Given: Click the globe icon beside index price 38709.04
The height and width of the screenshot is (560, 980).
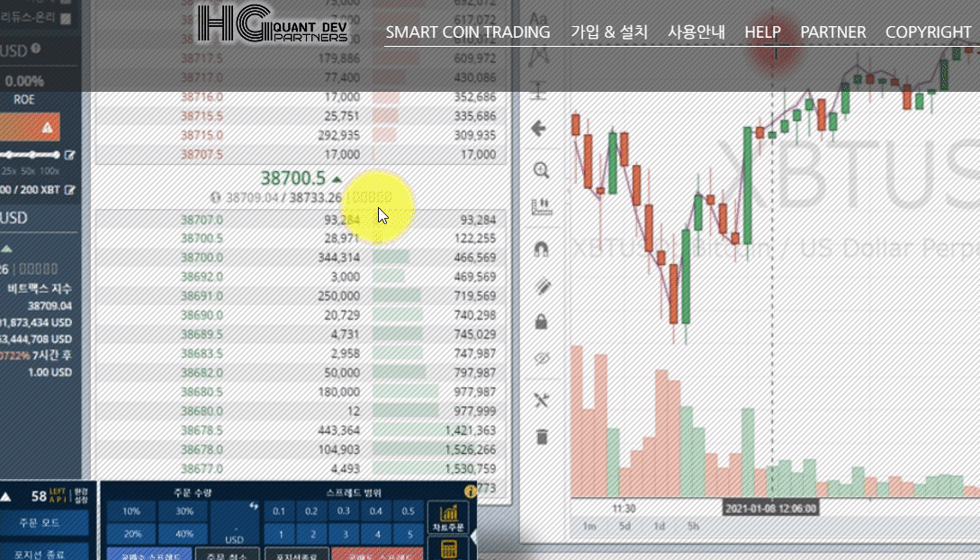Looking at the screenshot, I should click(216, 197).
